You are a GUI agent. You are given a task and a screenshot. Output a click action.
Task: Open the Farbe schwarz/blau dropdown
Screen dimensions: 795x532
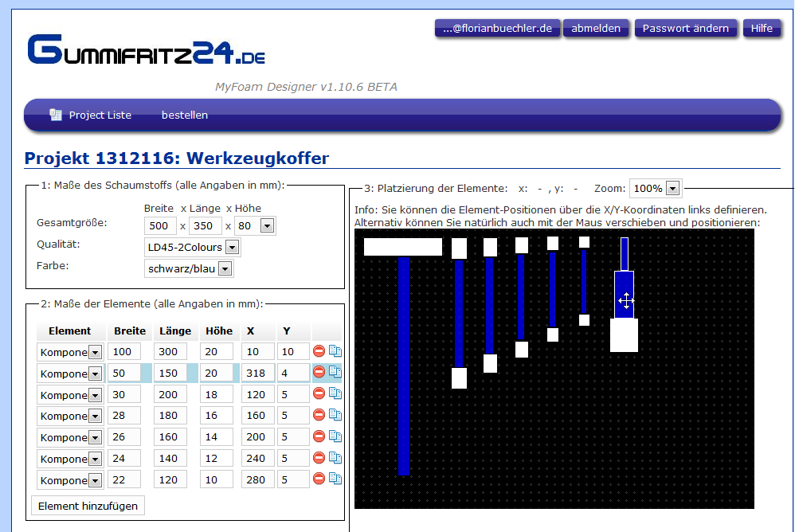tap(225, 269)
